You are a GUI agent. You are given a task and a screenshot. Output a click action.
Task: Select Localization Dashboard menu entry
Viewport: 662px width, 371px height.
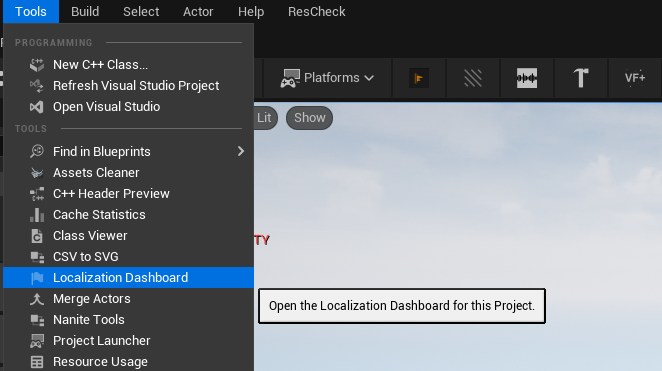click(128, 277)
